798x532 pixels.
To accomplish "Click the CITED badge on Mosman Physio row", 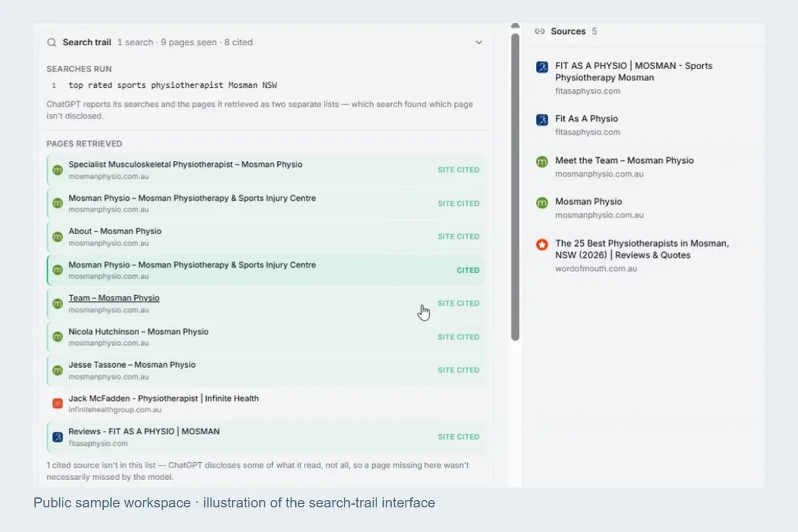I will coord(467,271).
